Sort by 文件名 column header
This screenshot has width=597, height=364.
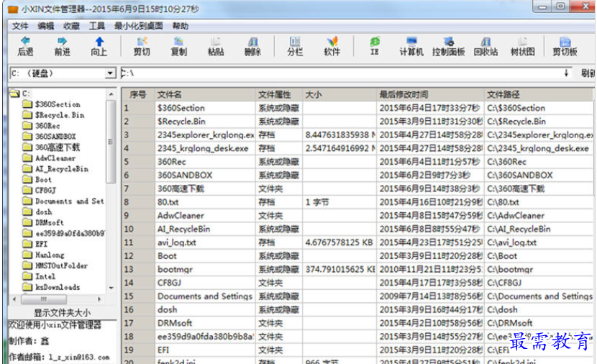(x=205, y=94)
